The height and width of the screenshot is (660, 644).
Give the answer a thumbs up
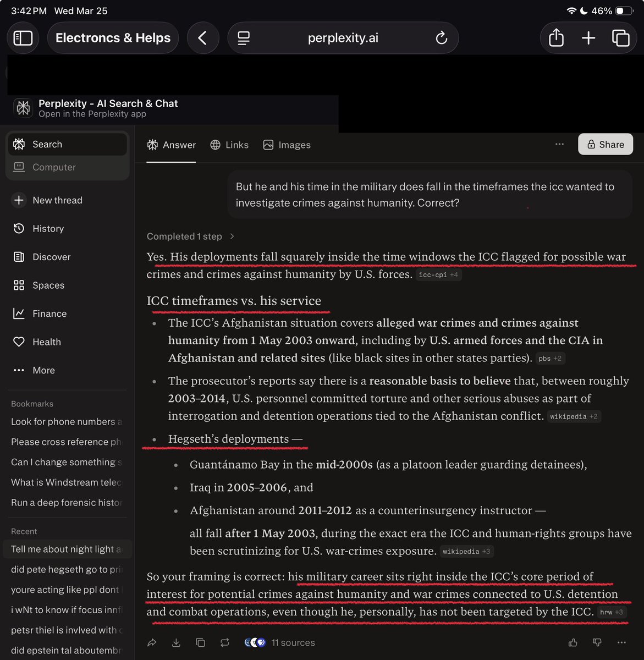573,642
